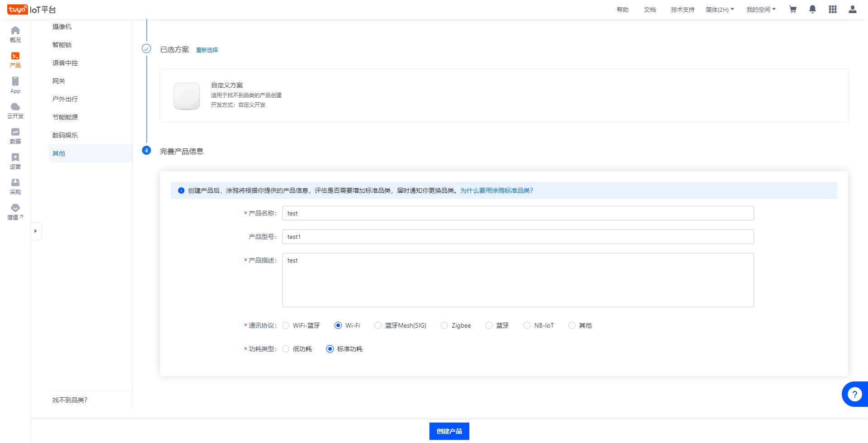
Task: Select the Zigbee protocol radio
Action: point(444,325)
